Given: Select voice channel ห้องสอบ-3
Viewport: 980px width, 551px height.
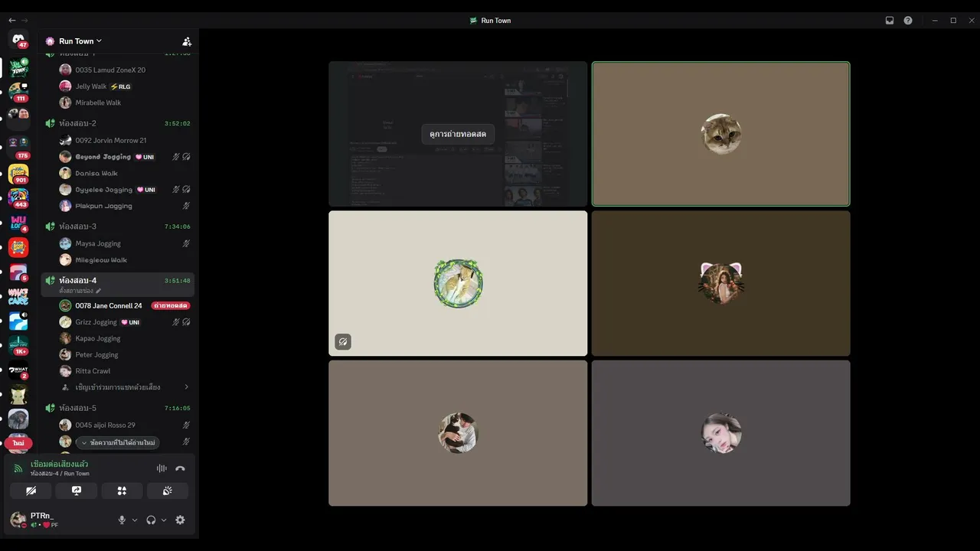Looking at the screenshot, I should pyautogui.click(x=118, y=227).
